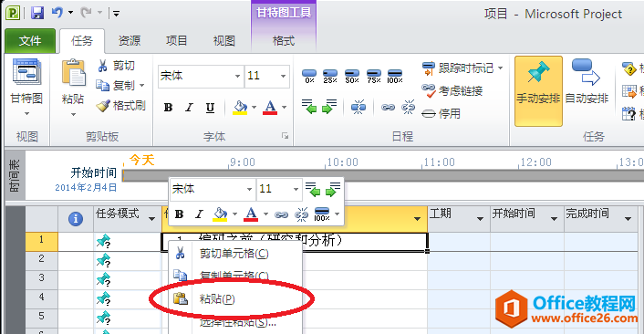Click the Undo arrow in quick access toolbar
The height and width of the screenshot is (334, 644).
(x=57, y=13)
